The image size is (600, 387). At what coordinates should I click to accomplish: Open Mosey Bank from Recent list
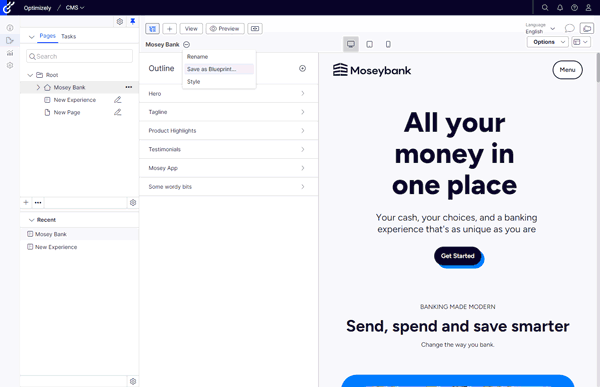(79, 234)
